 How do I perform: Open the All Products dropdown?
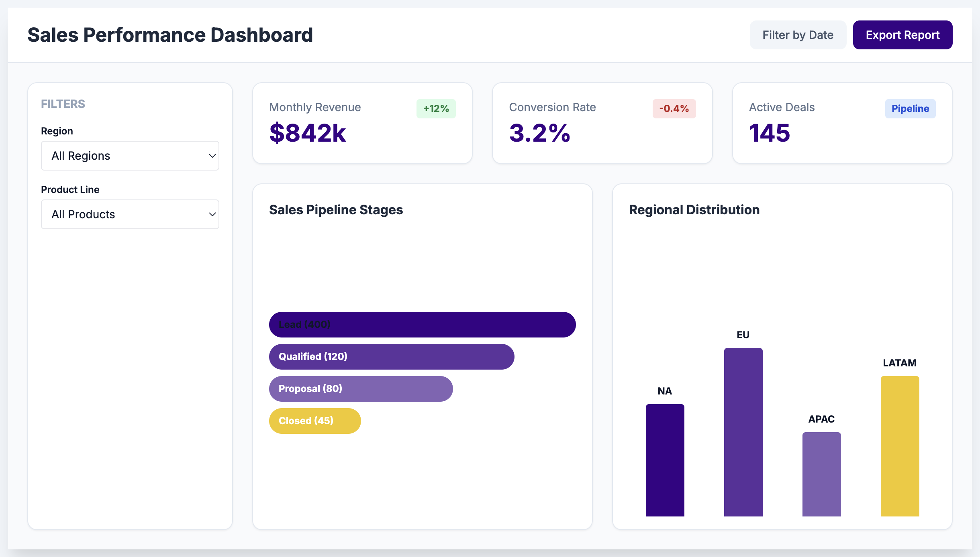point(130,214)
